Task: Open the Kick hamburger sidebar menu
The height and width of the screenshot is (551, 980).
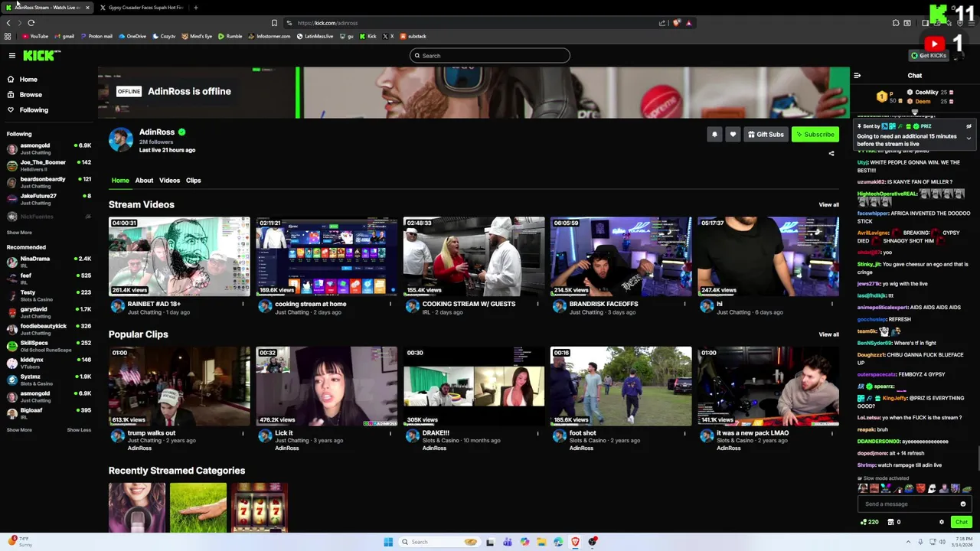Action: tap(12, 55)
